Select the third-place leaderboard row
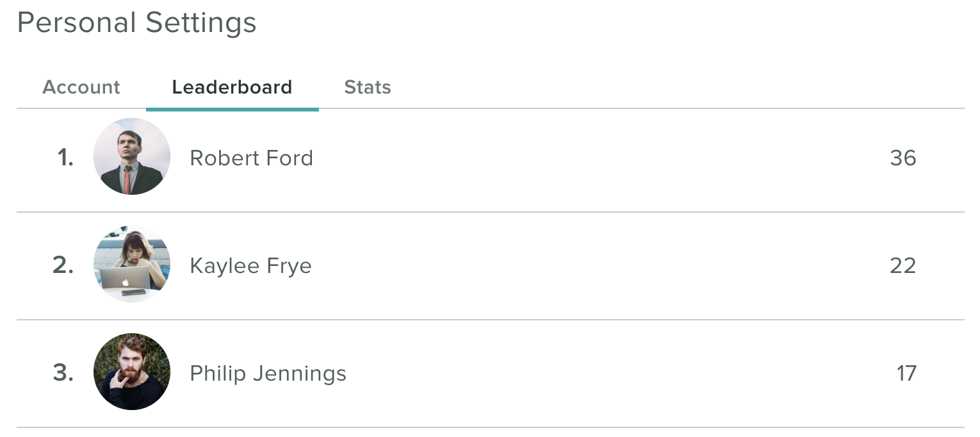980x437 pixels. (x=490, y=374)
